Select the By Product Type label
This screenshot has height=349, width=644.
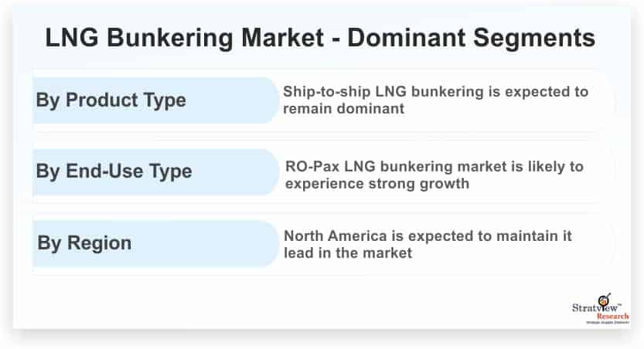(111, 100)
